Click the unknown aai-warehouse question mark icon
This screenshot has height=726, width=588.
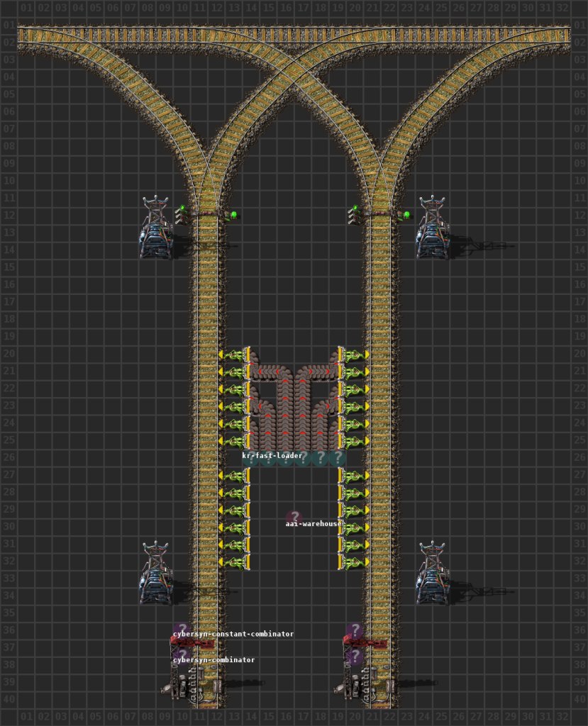pos(294,518)
